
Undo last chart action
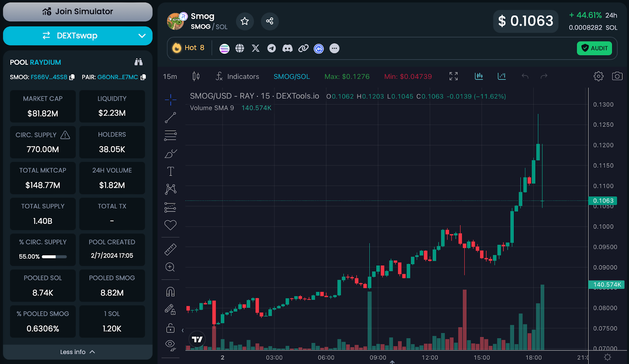pos(525,76)
